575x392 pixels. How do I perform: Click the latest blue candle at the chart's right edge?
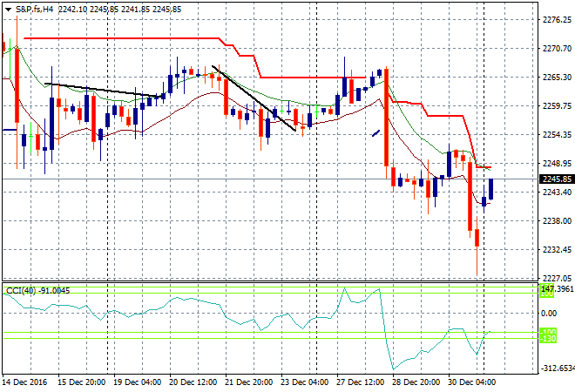491,189
